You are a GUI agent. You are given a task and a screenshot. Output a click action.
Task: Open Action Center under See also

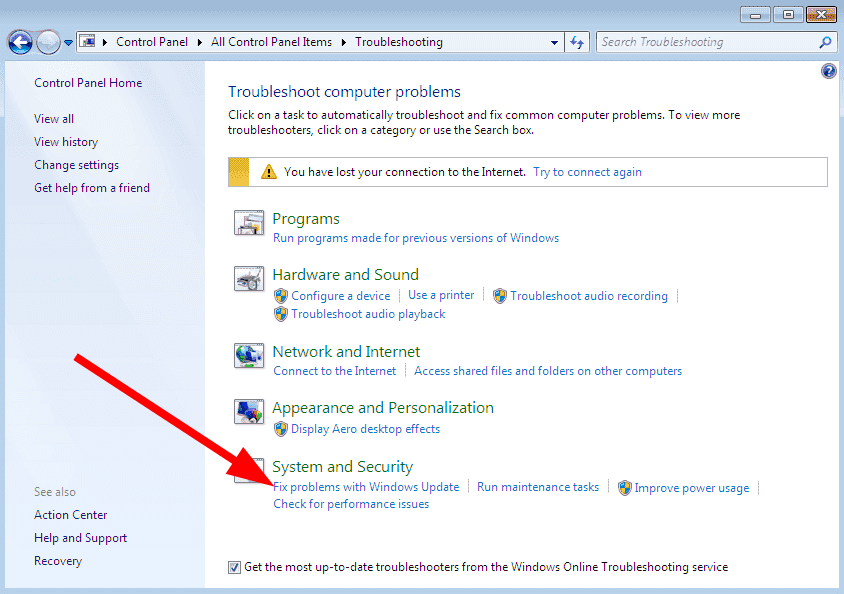(71, 515)
